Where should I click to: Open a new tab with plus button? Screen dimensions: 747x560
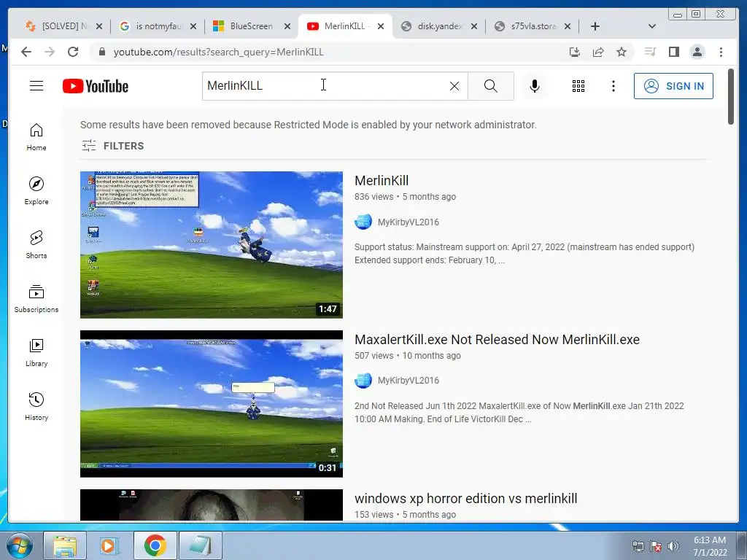[x=595, y=26]
